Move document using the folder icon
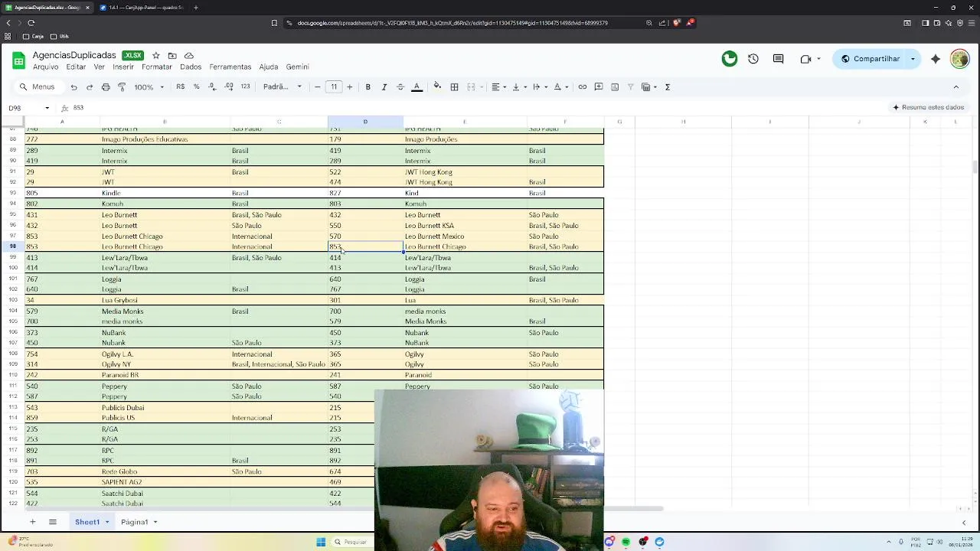 [172, 56]
